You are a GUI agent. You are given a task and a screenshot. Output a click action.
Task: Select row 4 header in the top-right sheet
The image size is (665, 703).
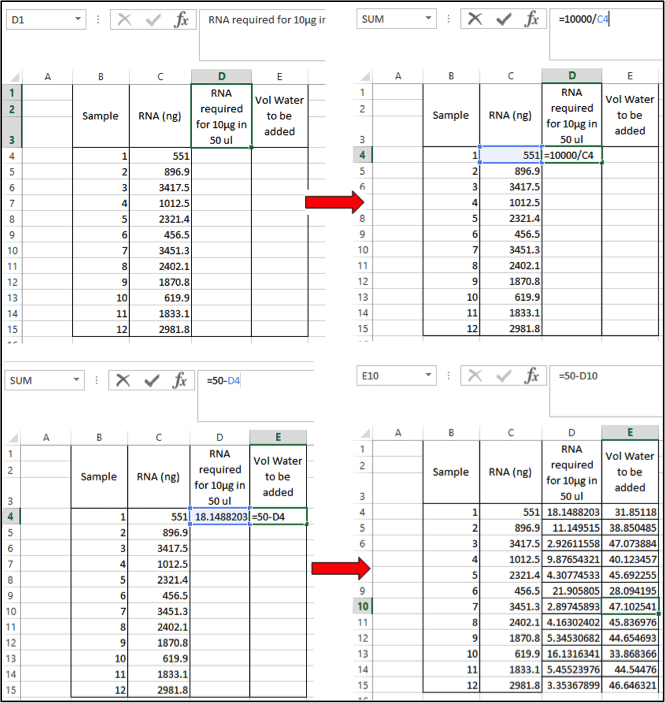pos(362,155)
